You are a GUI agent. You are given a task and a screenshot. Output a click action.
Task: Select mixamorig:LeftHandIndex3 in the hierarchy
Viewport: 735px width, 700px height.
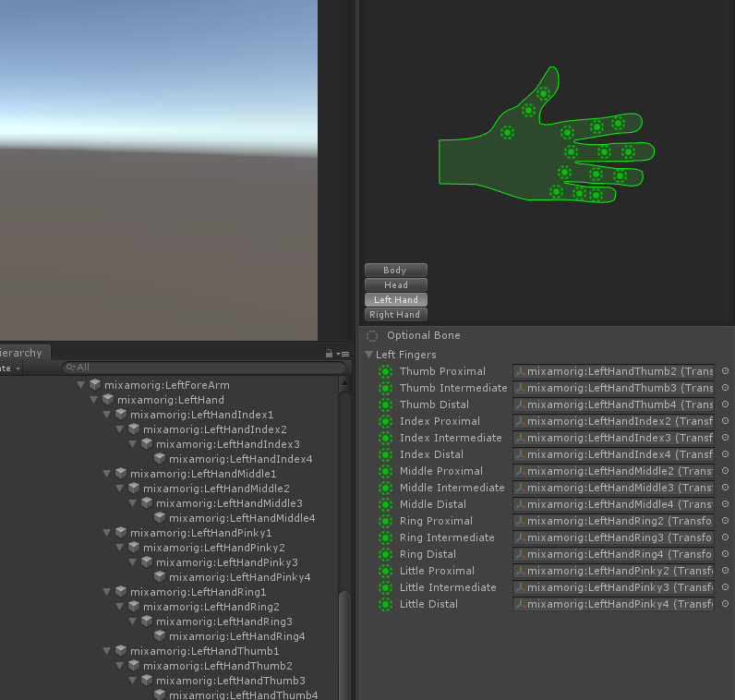(x=228, y=444)
